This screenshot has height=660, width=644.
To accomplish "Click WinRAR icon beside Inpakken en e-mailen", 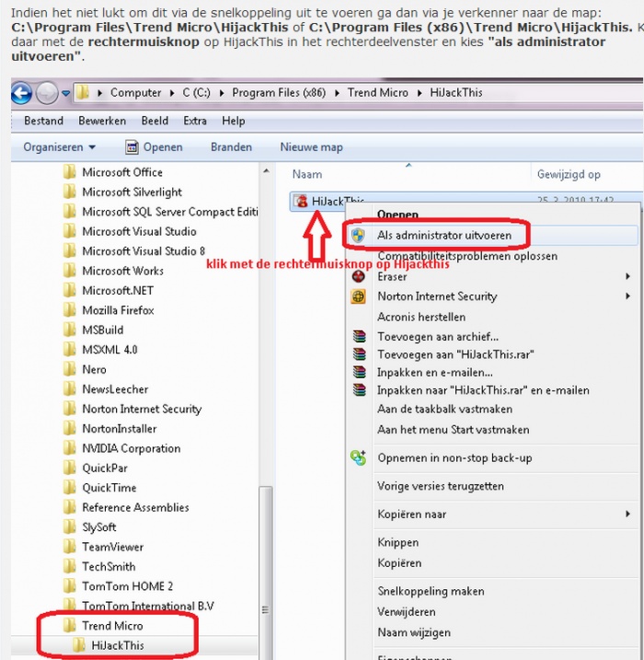I will coord(359,372).
